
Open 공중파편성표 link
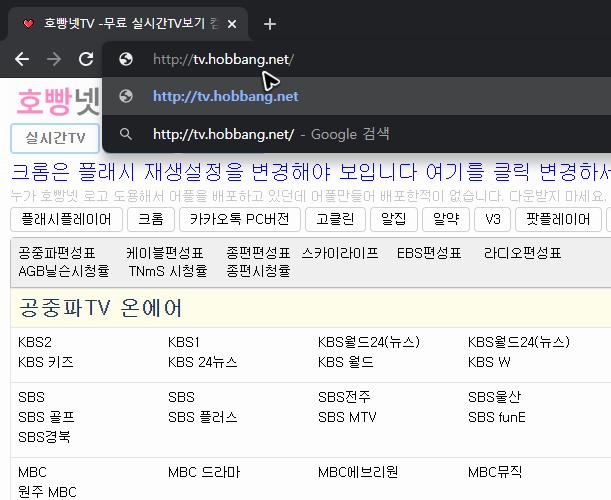57,253
